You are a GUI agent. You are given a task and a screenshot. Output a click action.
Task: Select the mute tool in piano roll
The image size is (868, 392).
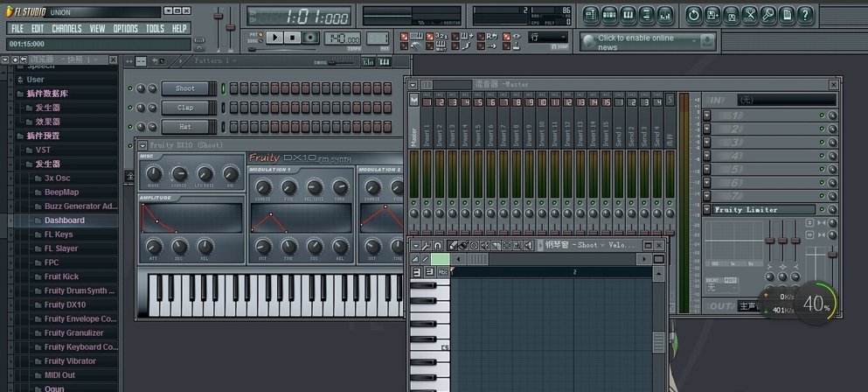(x=485, y=245)
